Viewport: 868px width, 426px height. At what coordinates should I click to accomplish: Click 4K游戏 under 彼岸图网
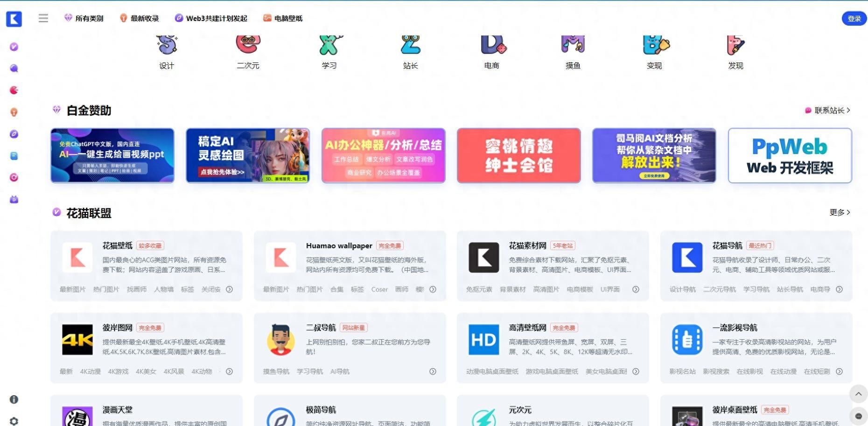[118, 371]
